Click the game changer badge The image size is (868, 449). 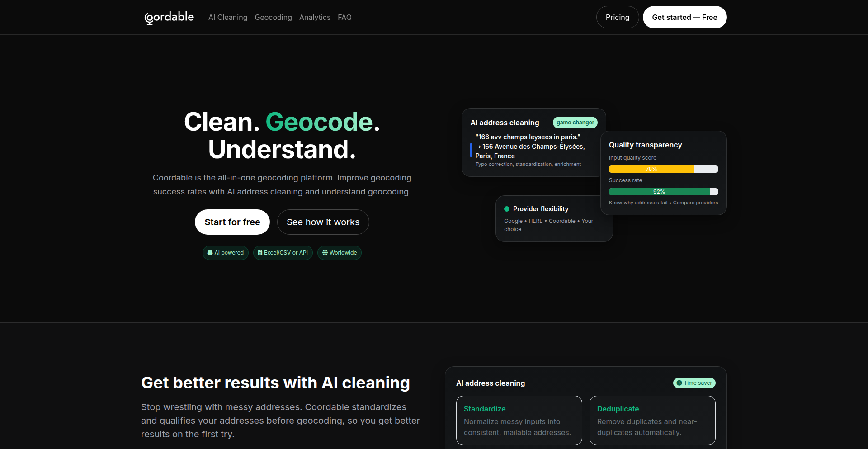tap(575, 123)
